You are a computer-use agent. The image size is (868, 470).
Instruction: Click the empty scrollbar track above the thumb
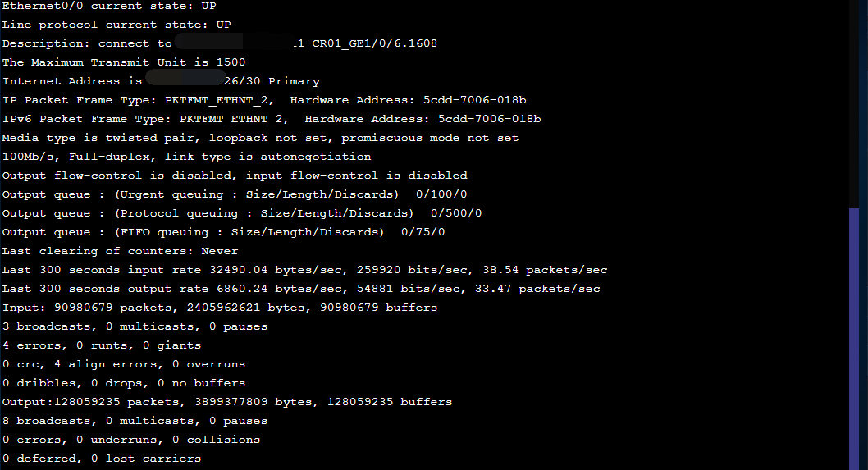point(854,98)
